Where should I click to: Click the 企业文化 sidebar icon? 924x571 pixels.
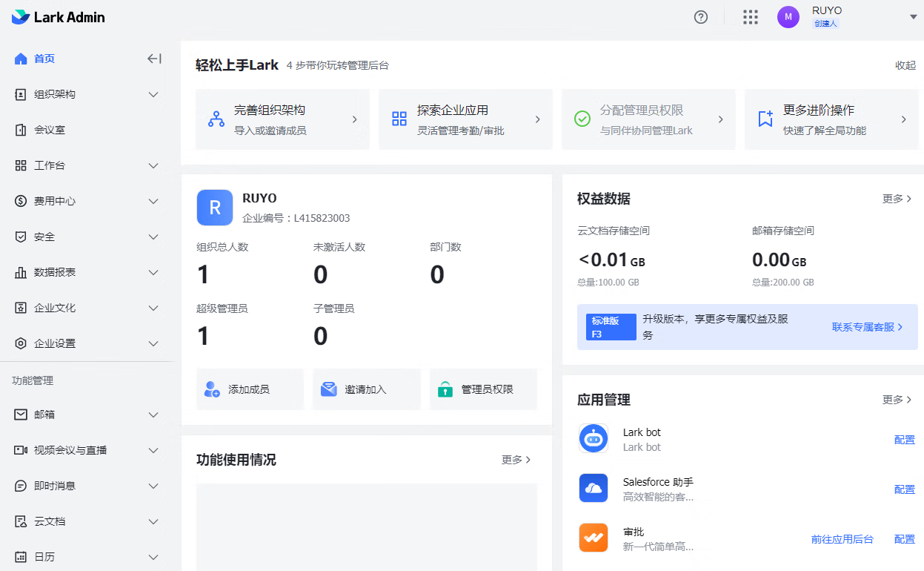(21, 308)
